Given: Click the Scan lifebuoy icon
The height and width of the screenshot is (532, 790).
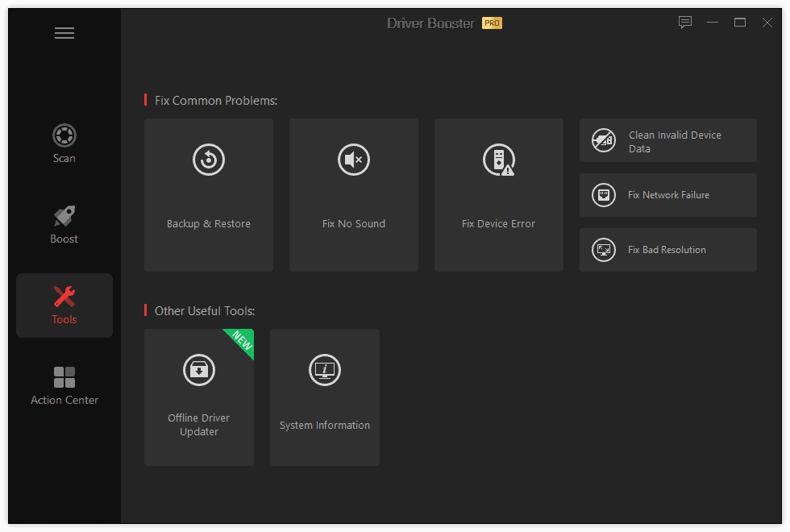Looking at the screenshot, I should click(64, 135).
